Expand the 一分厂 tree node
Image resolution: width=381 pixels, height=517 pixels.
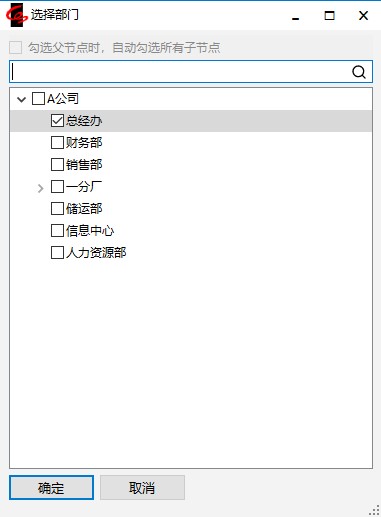pyautogui.click(x=40, y=188)
